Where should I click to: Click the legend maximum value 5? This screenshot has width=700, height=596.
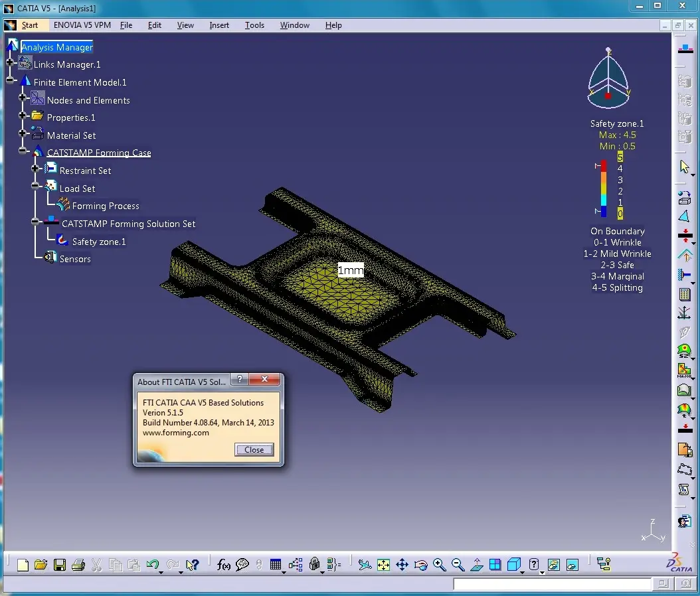pos(620,157)
